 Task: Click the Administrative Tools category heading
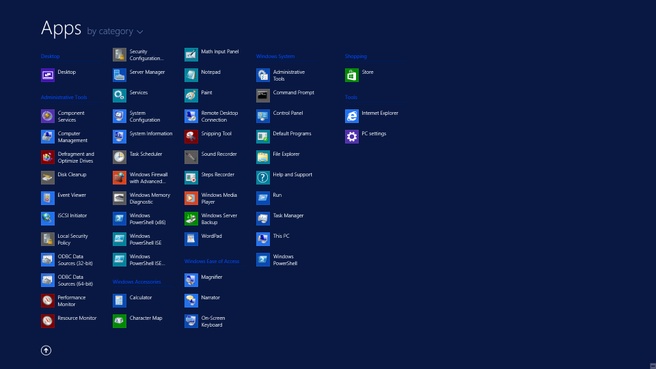point(64,97)
